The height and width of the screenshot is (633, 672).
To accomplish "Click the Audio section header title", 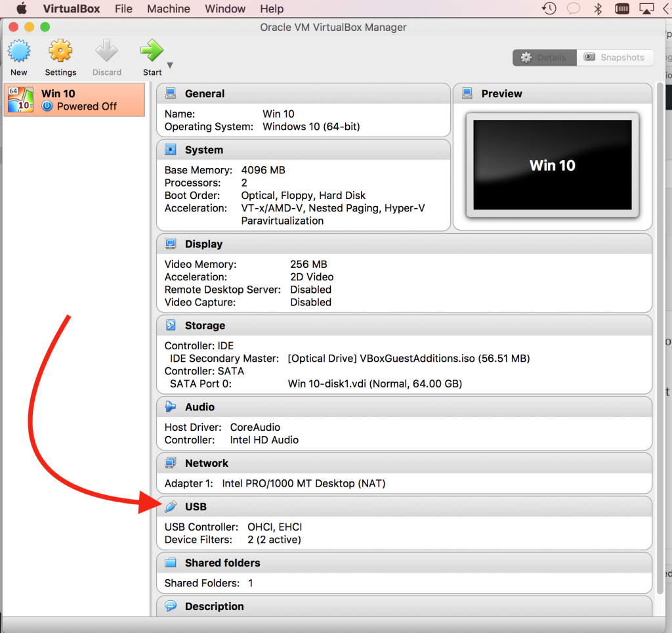I will [x=199, y=407].
